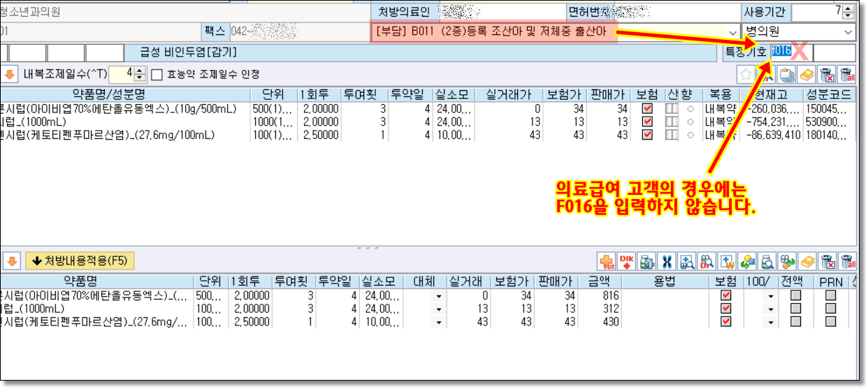This screenshot has width=868, height=389.
Task: Check 전액 checkbox in first lower table row
Action: tap(795, 295)
